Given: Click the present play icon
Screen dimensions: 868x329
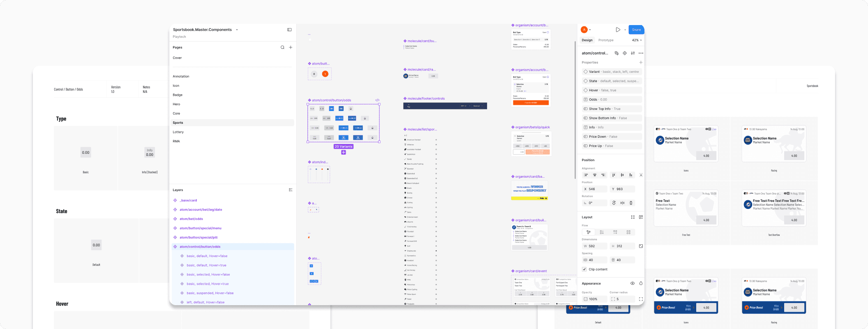Looking at the screenshot, I should 618,30.
